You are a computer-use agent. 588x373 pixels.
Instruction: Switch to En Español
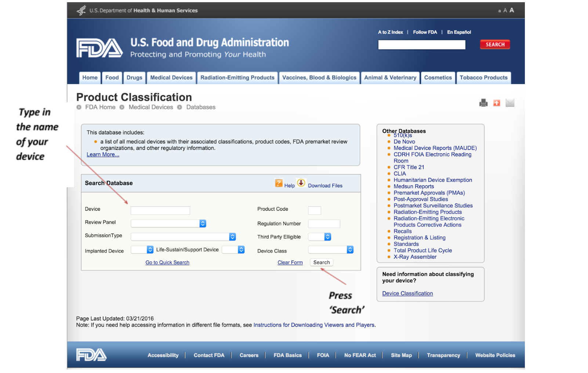tap(459, 32)
